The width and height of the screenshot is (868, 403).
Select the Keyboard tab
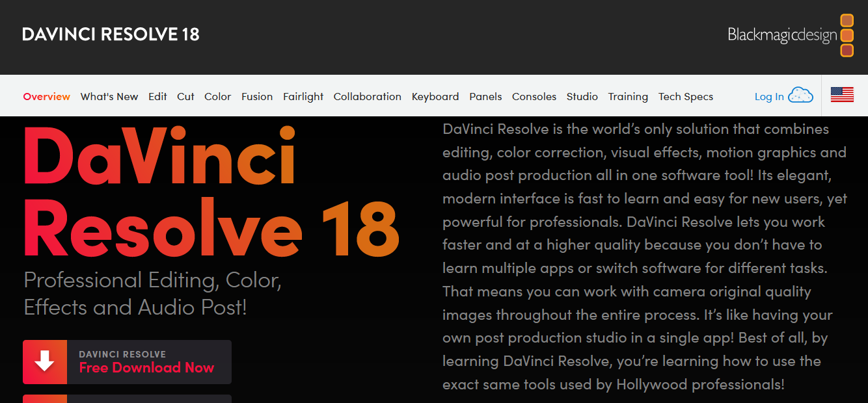click(x=435, y=96)
